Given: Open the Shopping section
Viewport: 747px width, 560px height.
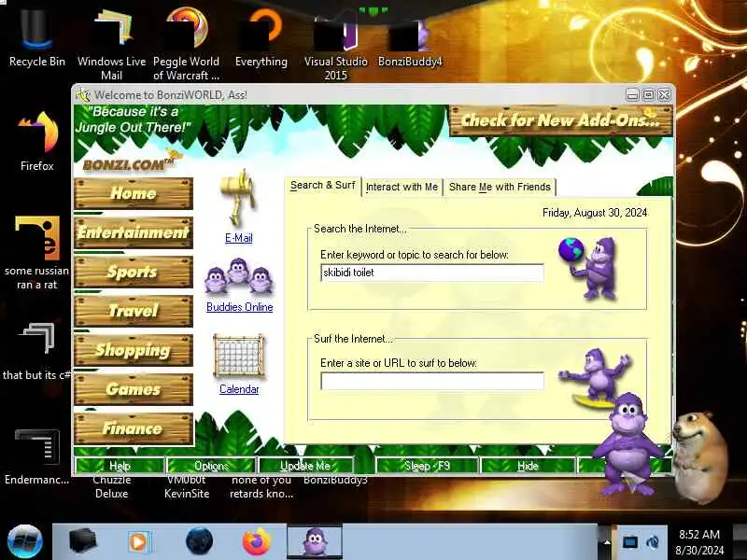Looking at the screenshot, I should click(134, 350).
